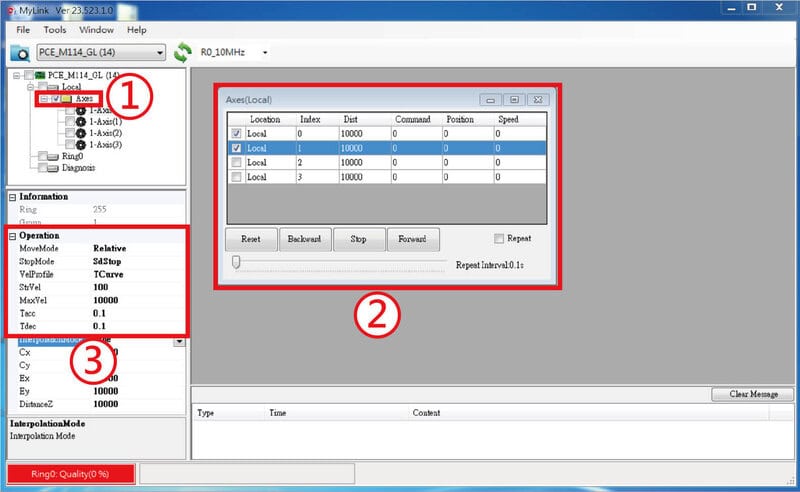Click the Backward button

click(x=305, y=239)
